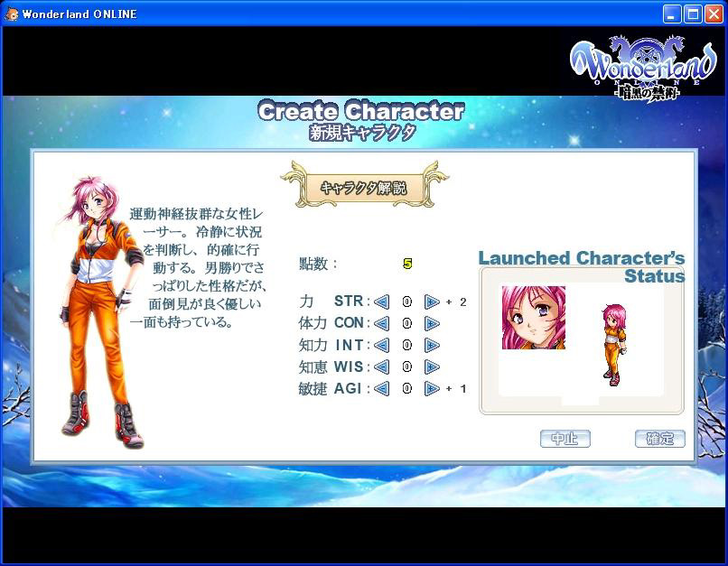This screenshot has height=566, width=728.
Task: Decrease WIS with the left arrow
Action: click(x=382, y=367)
